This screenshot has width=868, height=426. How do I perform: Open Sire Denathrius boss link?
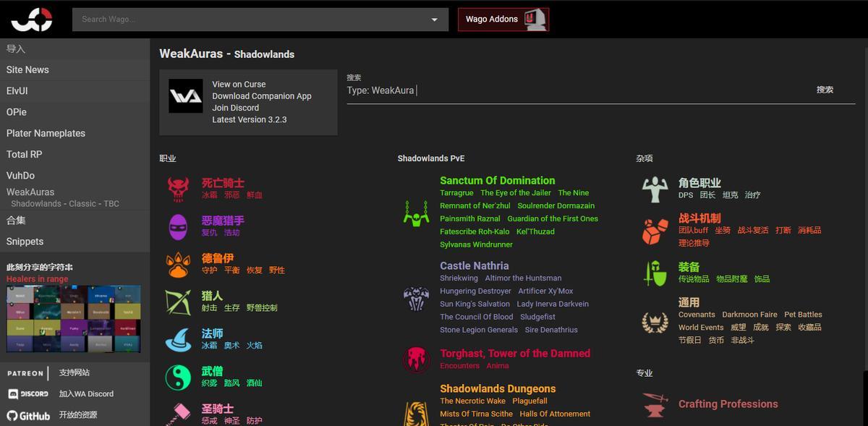click(x=551, y=330)
